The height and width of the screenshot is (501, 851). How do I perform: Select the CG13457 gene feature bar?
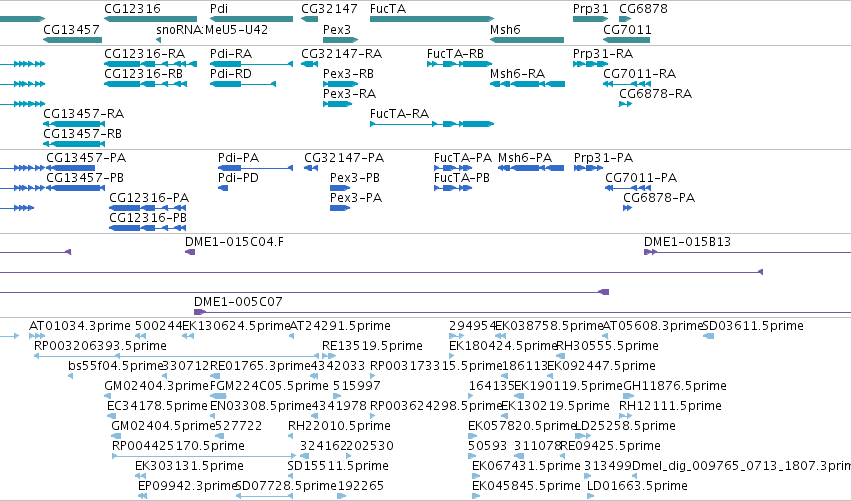pos(72,40)
